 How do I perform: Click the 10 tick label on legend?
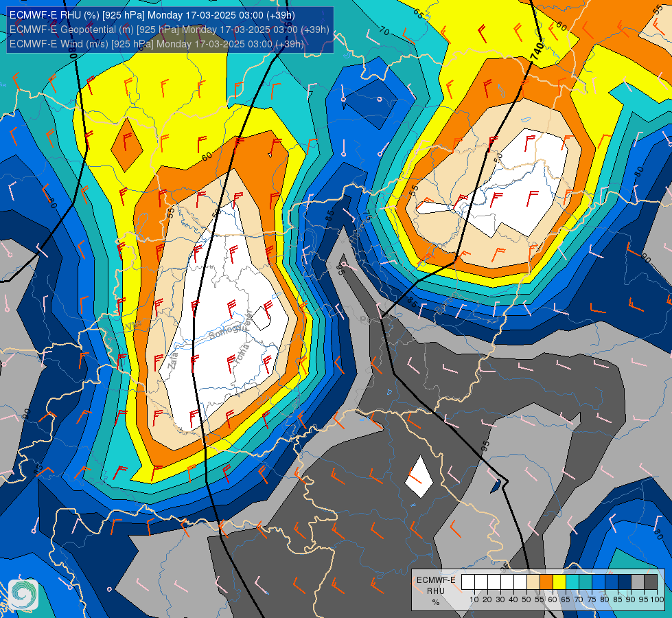[474, 599]
